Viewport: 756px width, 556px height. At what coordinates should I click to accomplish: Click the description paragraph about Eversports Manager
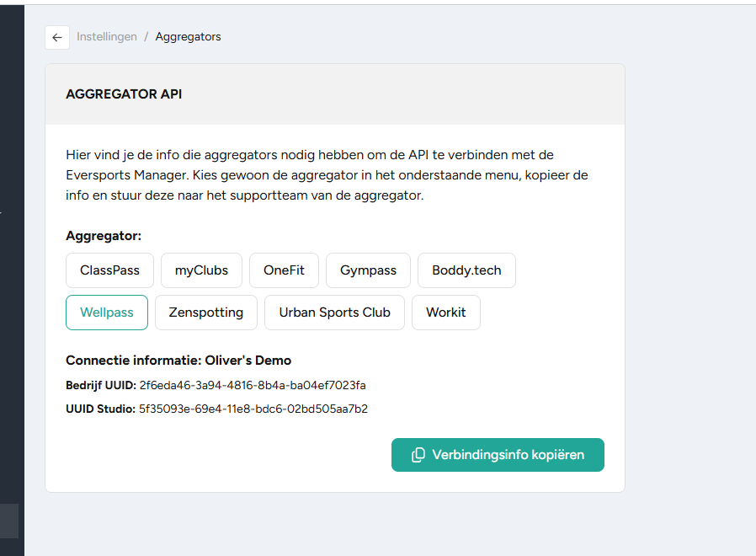tap(327, 175)
